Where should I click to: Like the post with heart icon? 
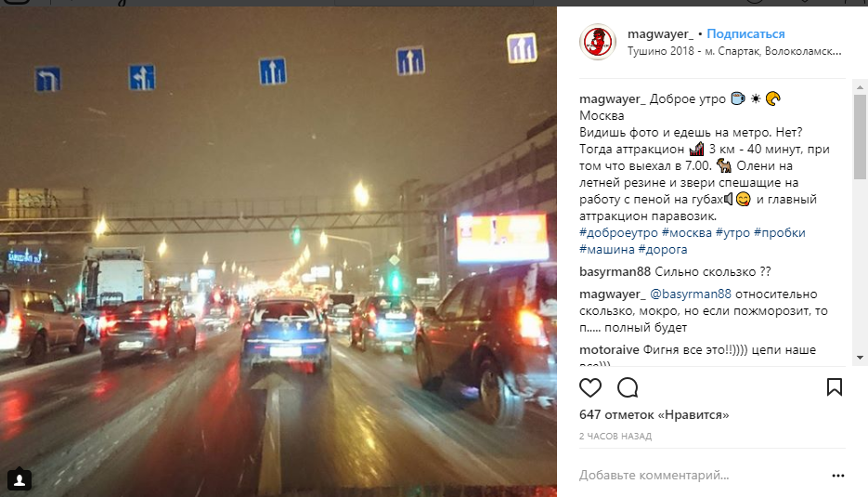(x=590, y=387)
